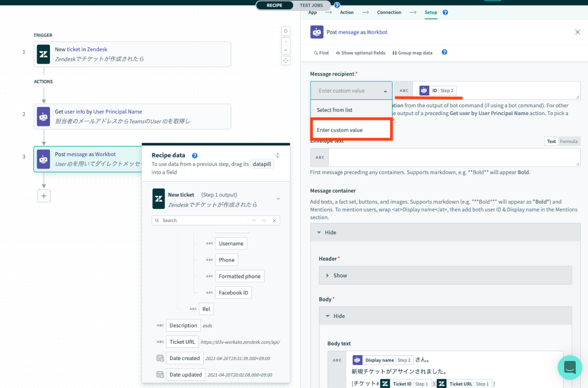This screenshot has width=588, height=388.
Task: Show optional fields
Action: coord(361,52)
